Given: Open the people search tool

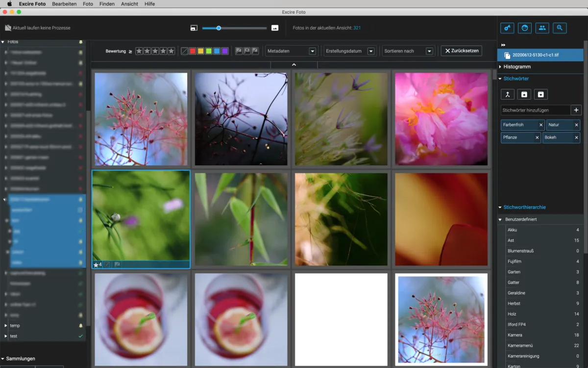Looking at the screenshot, I should [x=542, y=28].
